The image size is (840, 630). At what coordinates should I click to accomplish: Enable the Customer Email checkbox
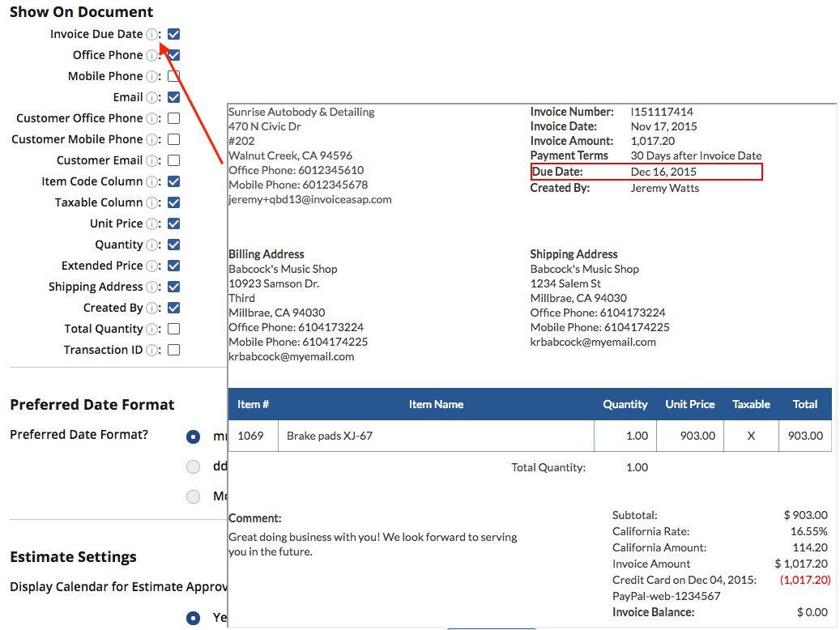point(173,160)
